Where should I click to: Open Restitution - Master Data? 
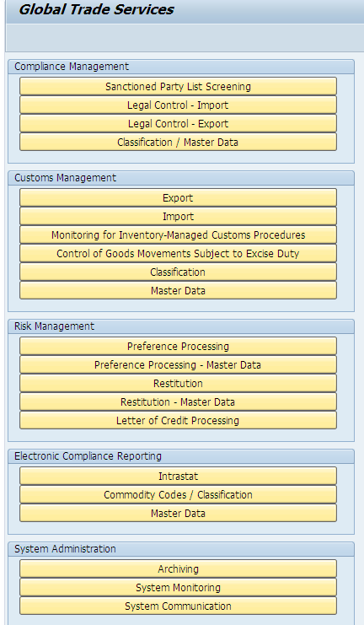pyautogui.click(x=178, y=401)
